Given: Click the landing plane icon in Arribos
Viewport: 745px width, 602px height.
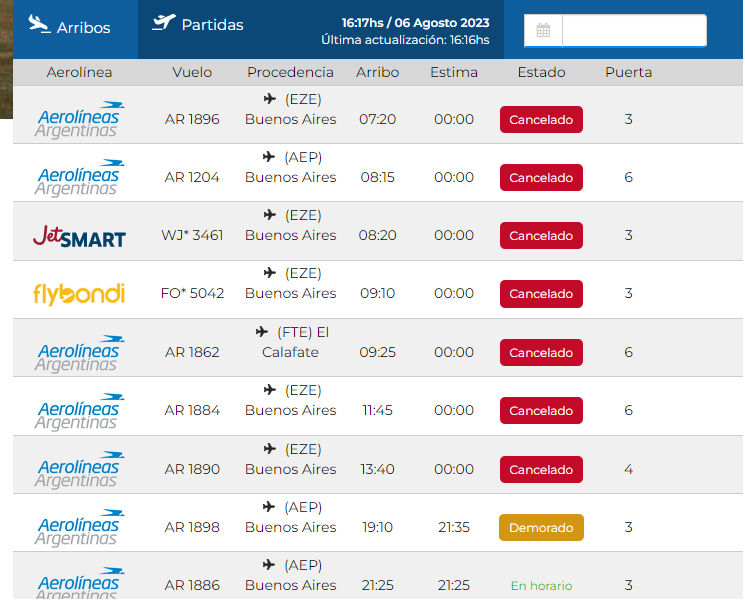Looking at the screenshot, I should click(39, 24).
